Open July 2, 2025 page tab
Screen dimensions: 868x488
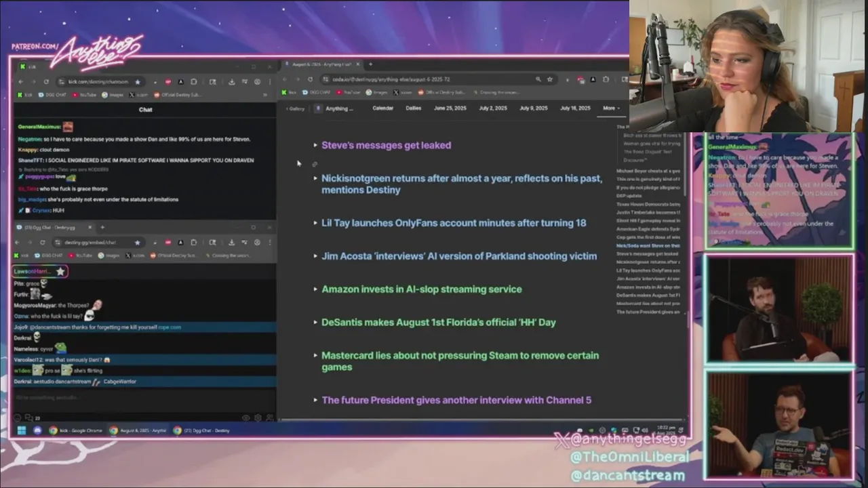(493, 108)
